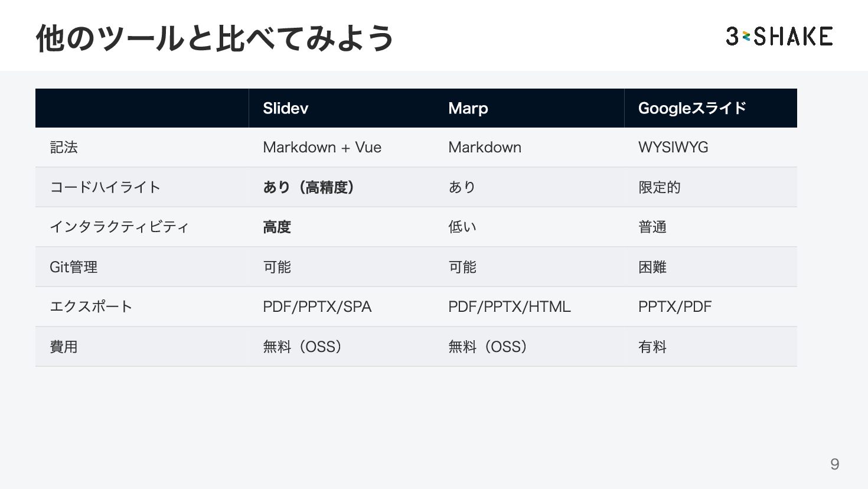Click the 記法 row label

coord(64,147)
